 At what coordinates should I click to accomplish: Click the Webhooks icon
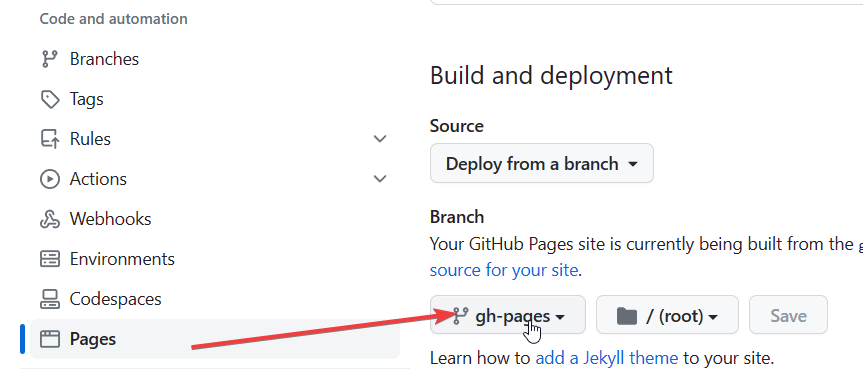pyautogui.click(x=50, y=219)
